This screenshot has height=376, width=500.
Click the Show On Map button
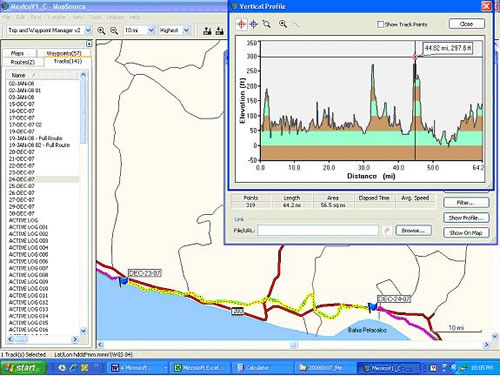466,233
